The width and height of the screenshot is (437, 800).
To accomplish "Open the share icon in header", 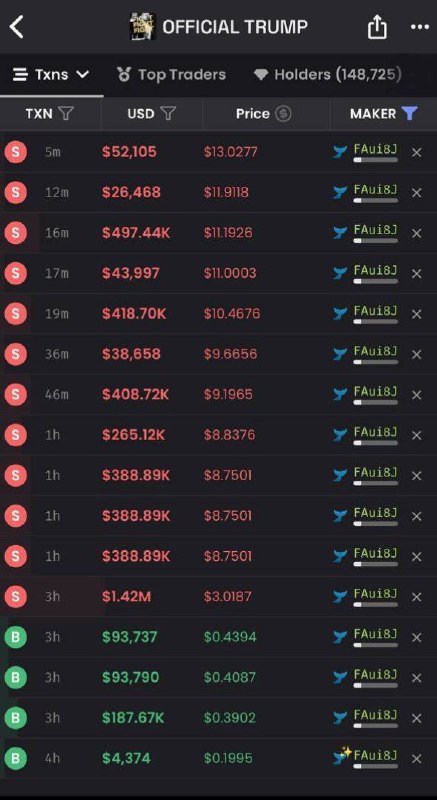I will tap(377, 27).
